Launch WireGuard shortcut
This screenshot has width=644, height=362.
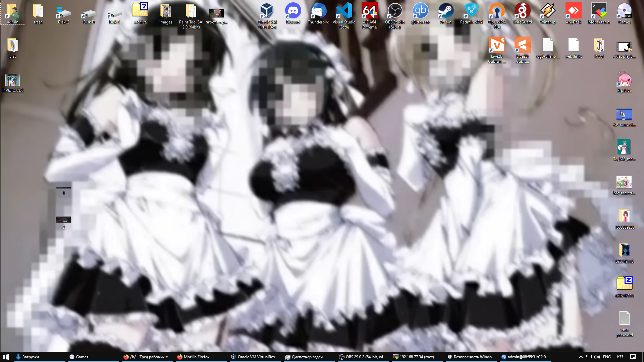[523, 13]
